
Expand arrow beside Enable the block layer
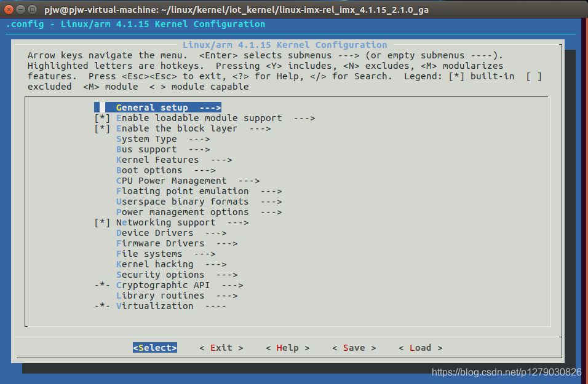pos(260,129)
